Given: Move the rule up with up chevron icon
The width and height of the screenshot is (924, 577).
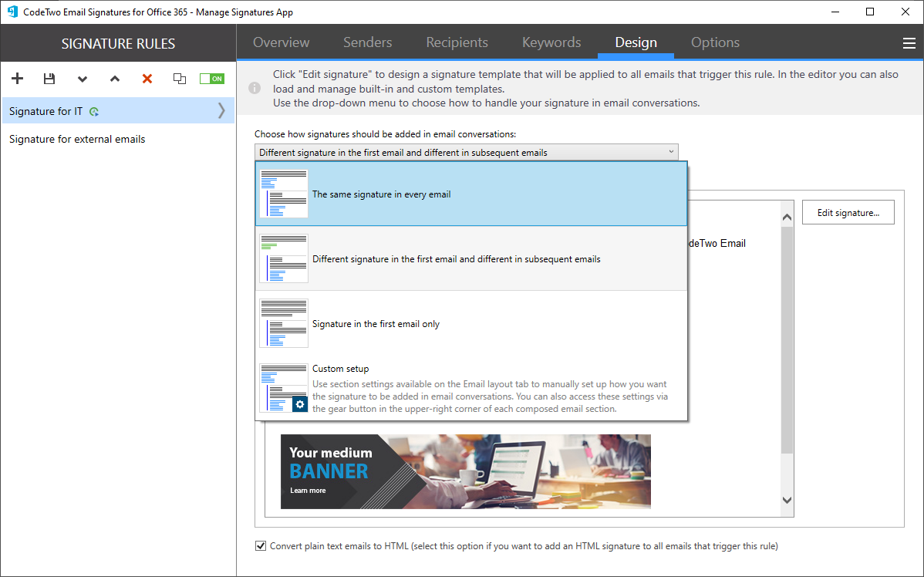Looking at the screenshot, I should point(115,79).
